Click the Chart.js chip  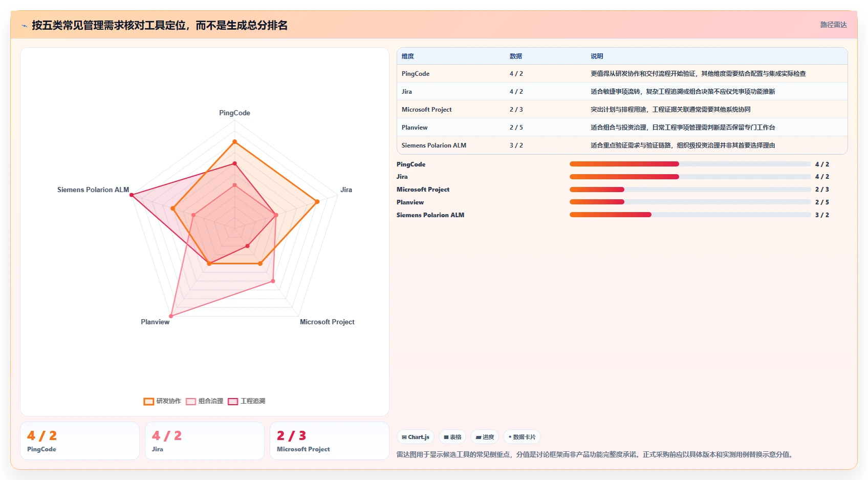coord(416,437)
